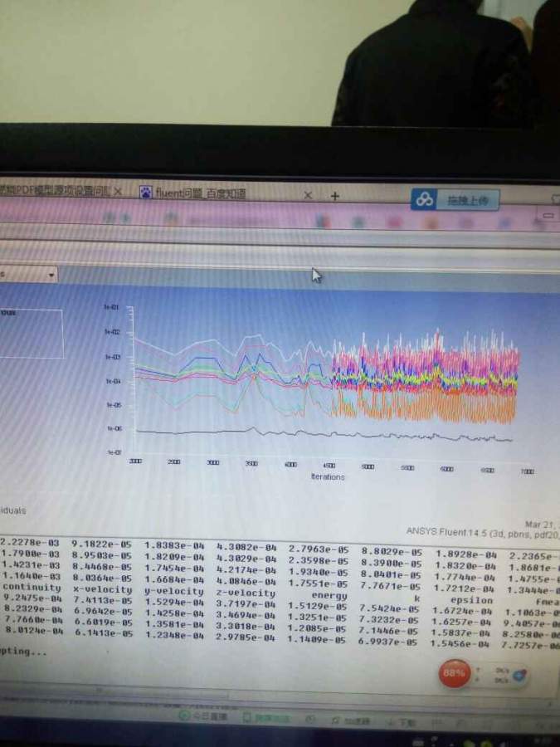
Task: Click the 'k' column header
Action: tap(416, 598)
